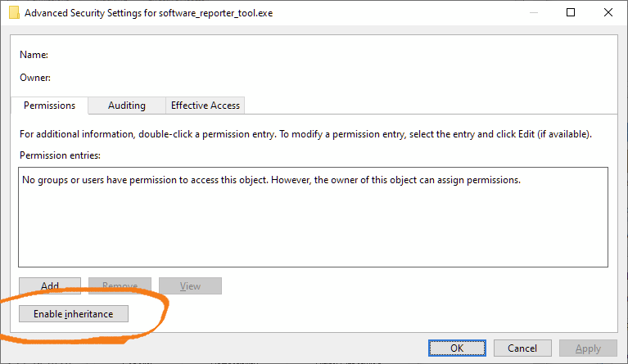
Task: Click the Owner field label
Action: pos(35,78)
